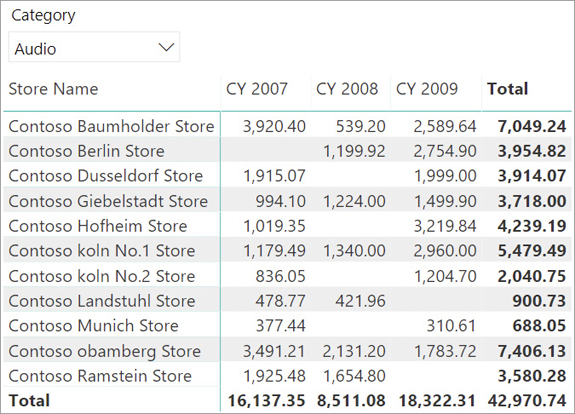Screen dimensions: 575x414
Task: Open the Category slicer dropdown showing Audio
Action: (94, 47)
